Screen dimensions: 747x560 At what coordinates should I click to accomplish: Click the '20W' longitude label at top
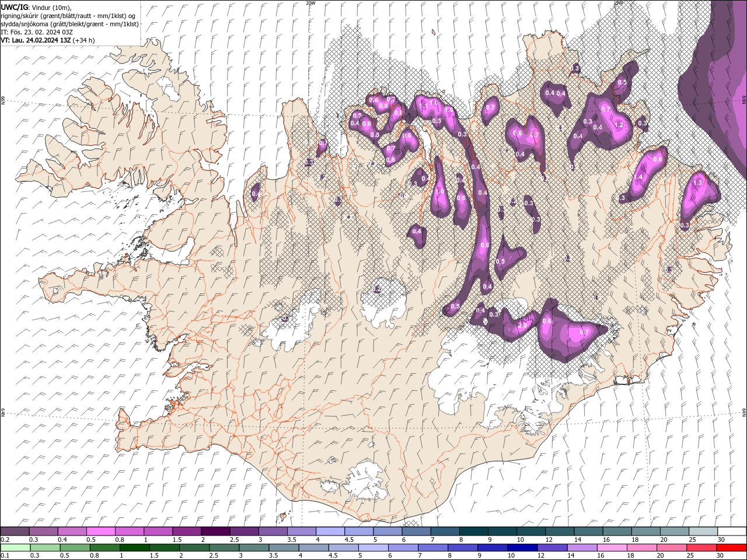[x=310, y=2]
